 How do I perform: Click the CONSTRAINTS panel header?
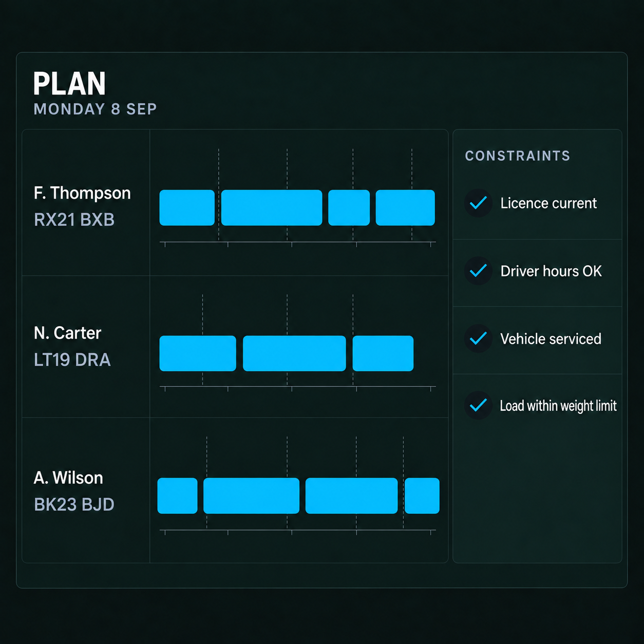518,156
